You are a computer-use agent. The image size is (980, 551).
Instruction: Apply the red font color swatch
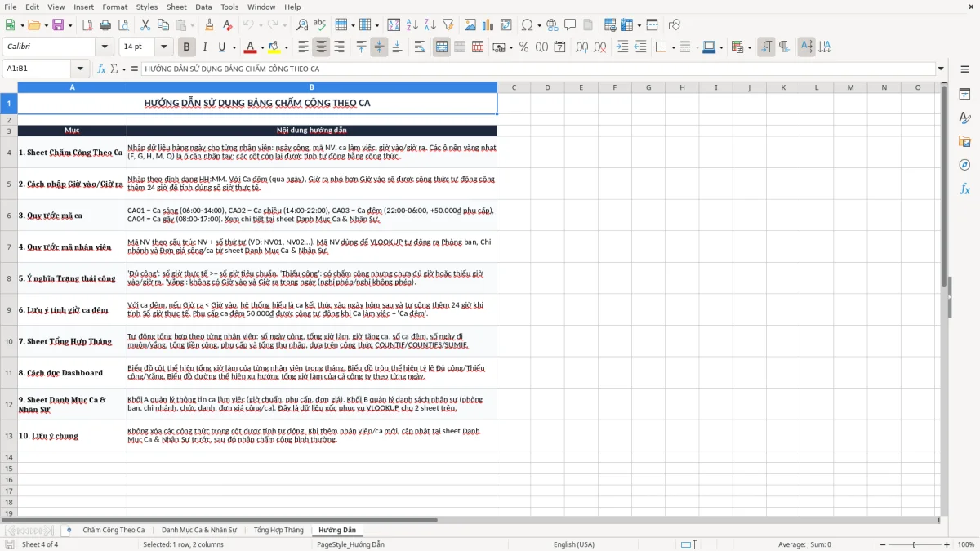click(x=251, y=47)
